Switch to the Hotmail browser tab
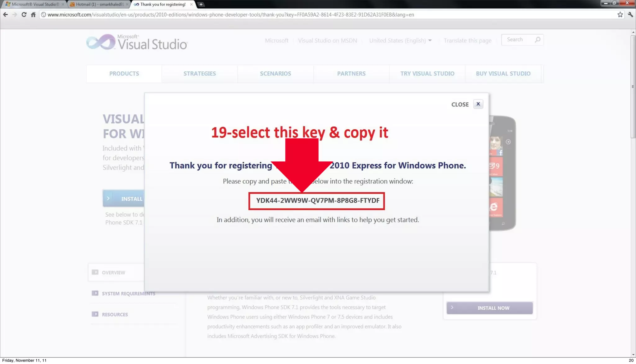This screenshot has height=364, width=636. [x=99, y=4]
